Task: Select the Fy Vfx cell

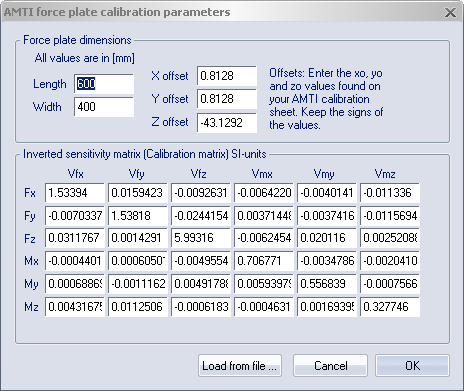Action: [x=75, y=216]
